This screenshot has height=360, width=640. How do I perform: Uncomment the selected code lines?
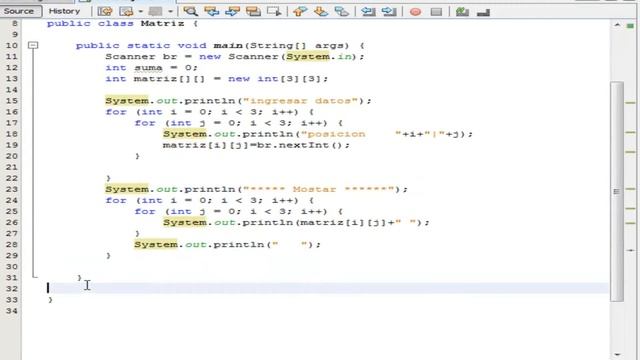click(483, 12)
